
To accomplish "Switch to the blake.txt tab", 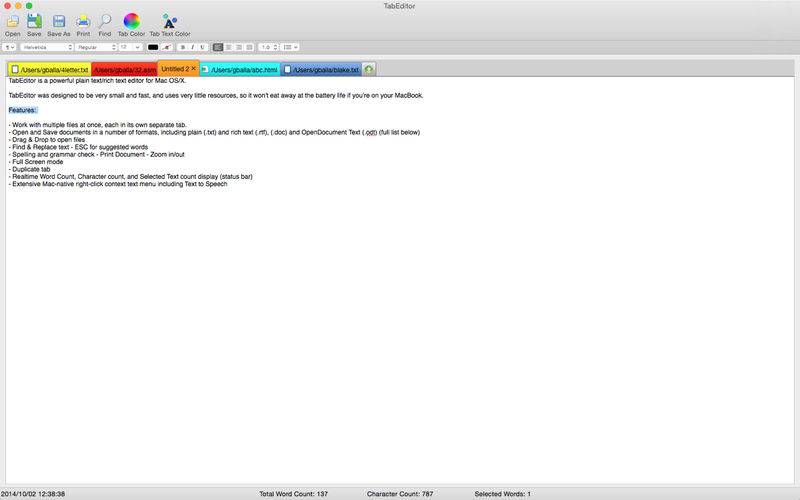I will click(x=321, y=69).
